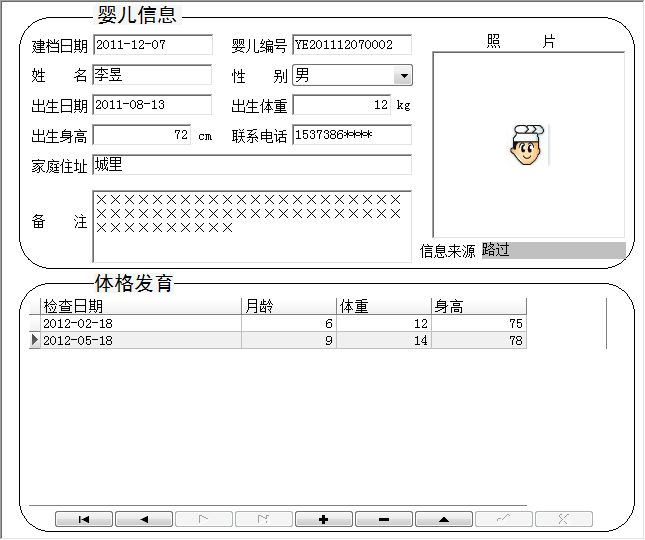
Task: Select the 2012-02-18 checkup row
Action: click(x=140, y=324)
